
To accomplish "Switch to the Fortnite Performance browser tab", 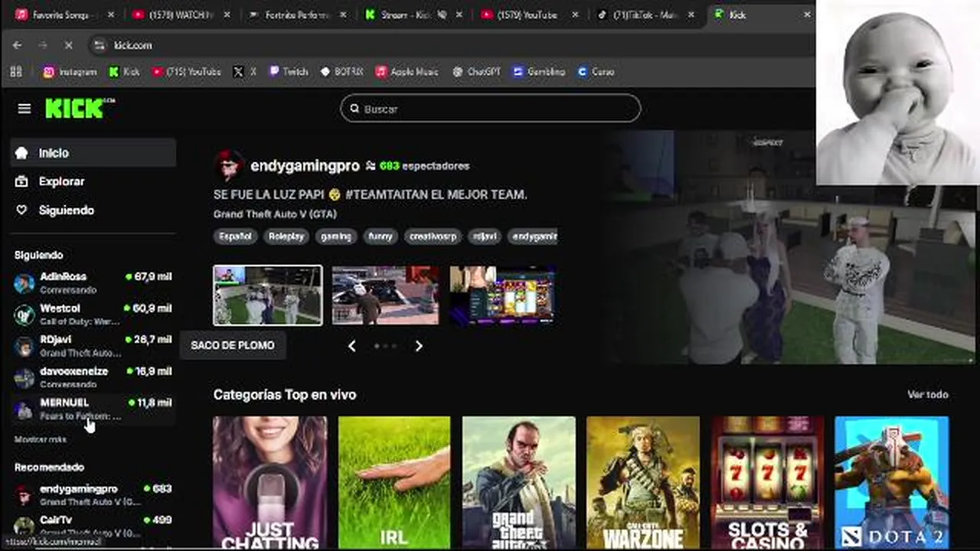I will [x=297, y=15].
